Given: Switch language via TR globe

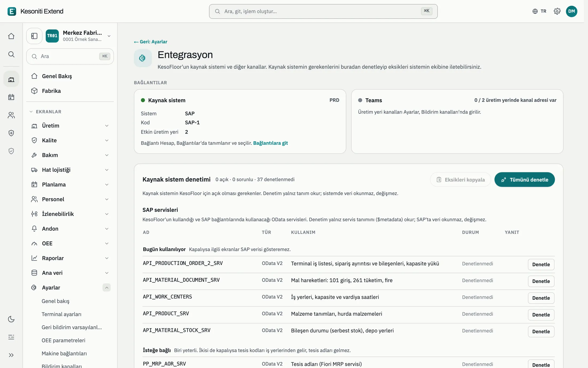Looking at the screenshot, I should click(539, 11).
